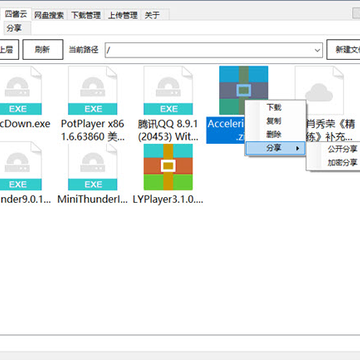Select the 腾讯QQ 8.9.1 EXE file icon
The height and width of the screenshot is (360, 360).
(168, 91)
